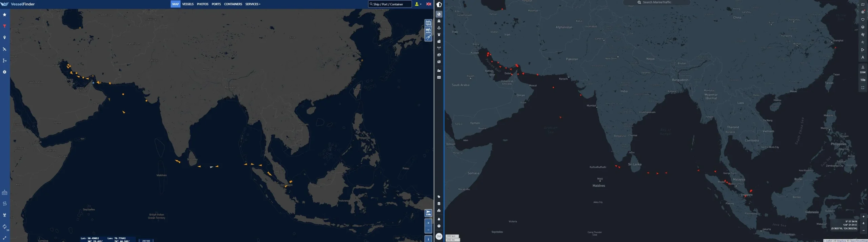Switch to the PORTS tab
Screen dimensions: 868x242
[x=216, y=4]
